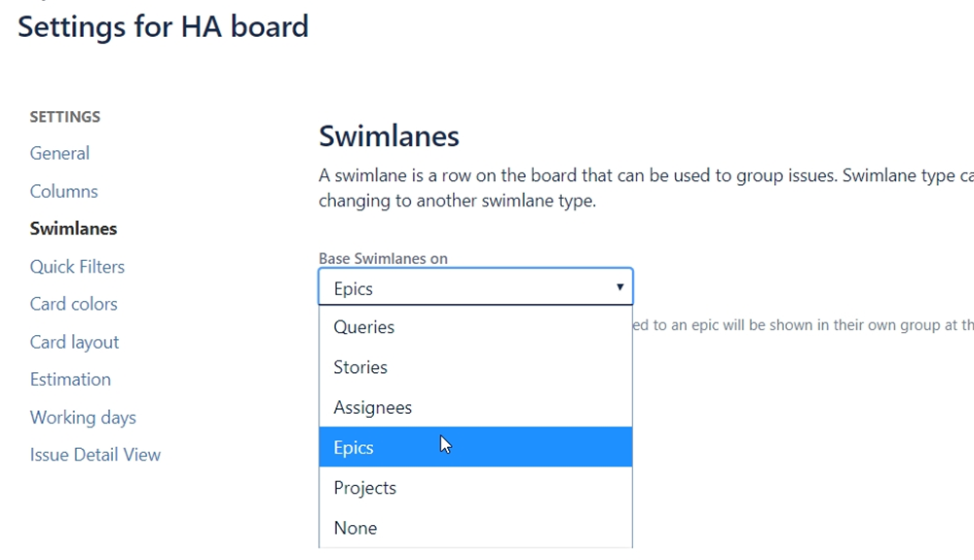Choose Queries from the swimlane options

point(364,327)
